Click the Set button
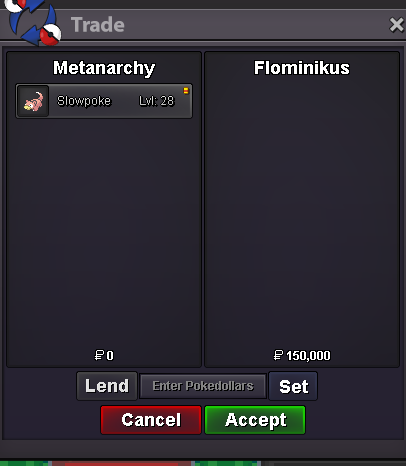 click(293, 386)
